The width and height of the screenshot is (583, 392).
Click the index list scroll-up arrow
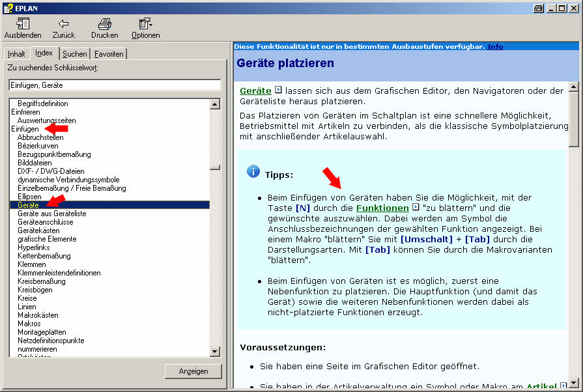click(215, 104)
